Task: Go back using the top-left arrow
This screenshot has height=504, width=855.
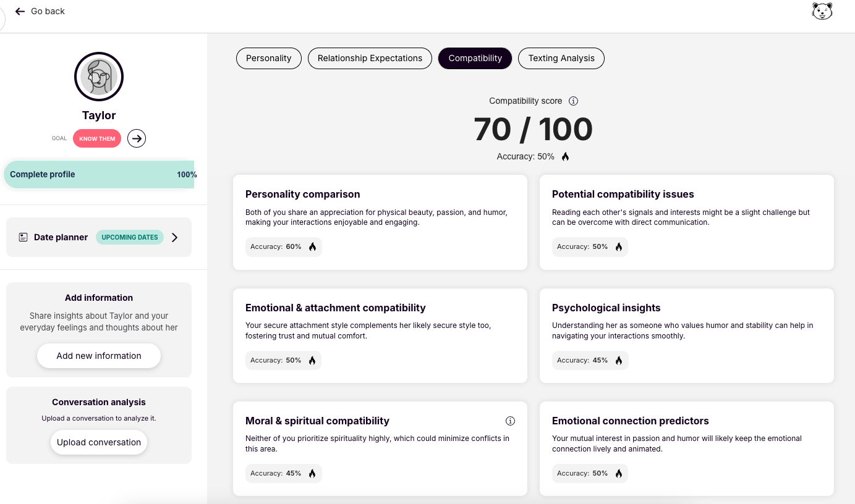Action: 20,11
